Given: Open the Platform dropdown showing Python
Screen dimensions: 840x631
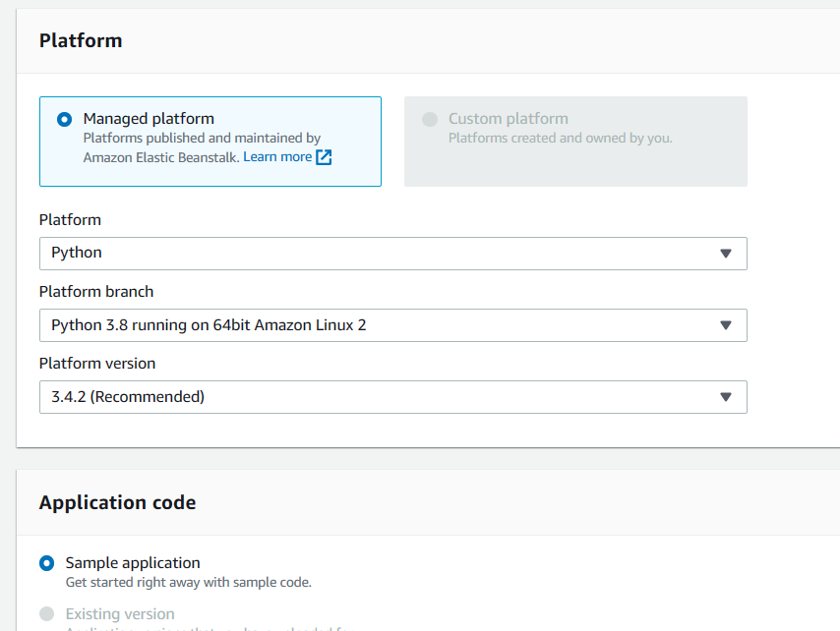Looking at the screenshot, I should point(392,254).
